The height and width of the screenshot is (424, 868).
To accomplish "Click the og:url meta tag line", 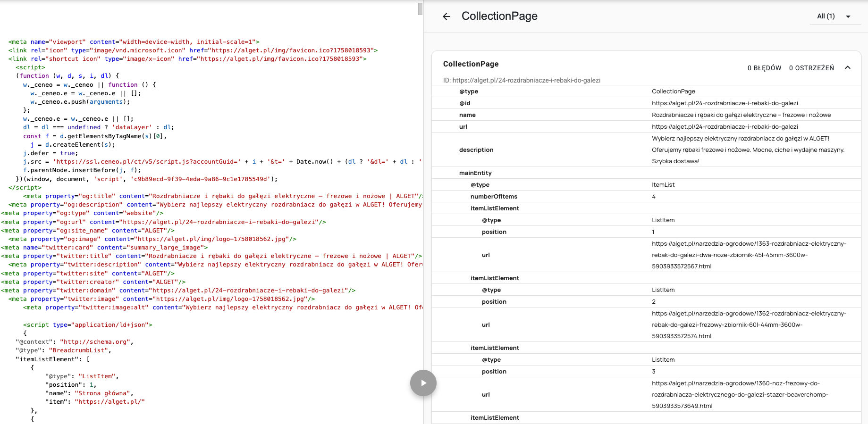I will coord(163,222).
